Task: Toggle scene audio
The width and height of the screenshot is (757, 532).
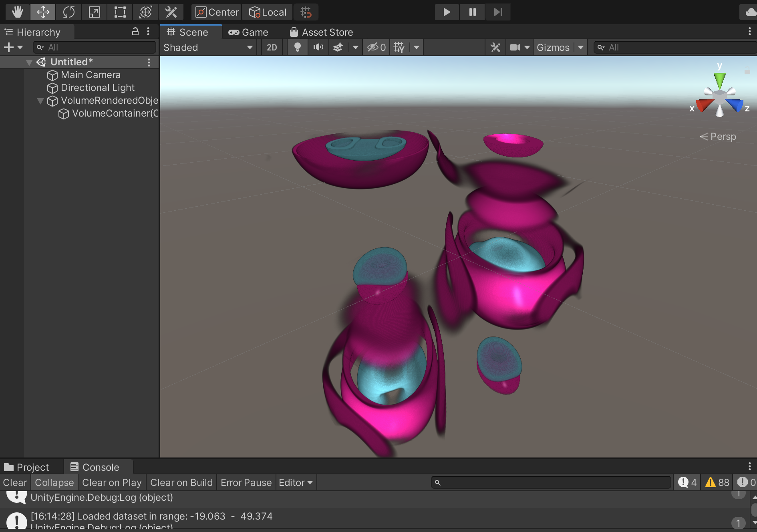Action: pos(318,48)
